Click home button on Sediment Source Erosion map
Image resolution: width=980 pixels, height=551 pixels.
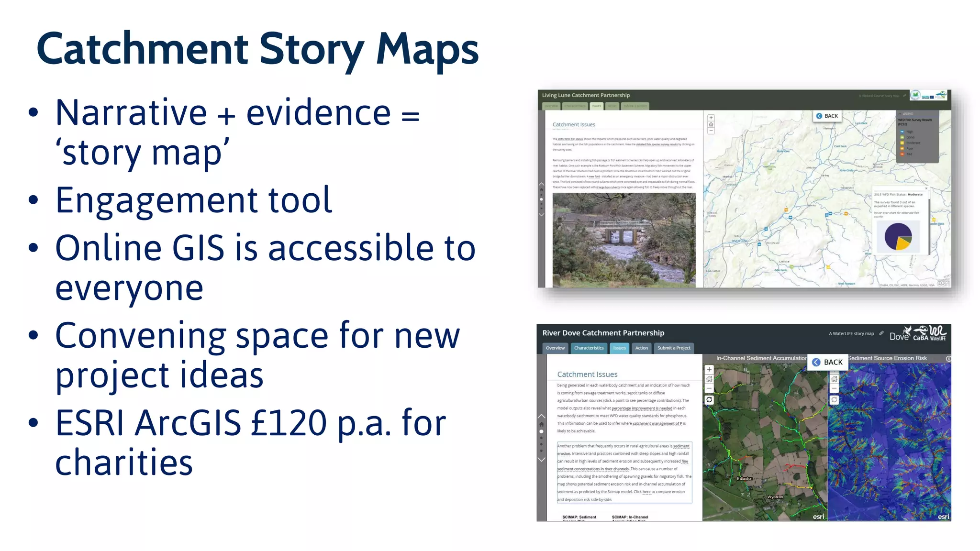pos(834,379)
